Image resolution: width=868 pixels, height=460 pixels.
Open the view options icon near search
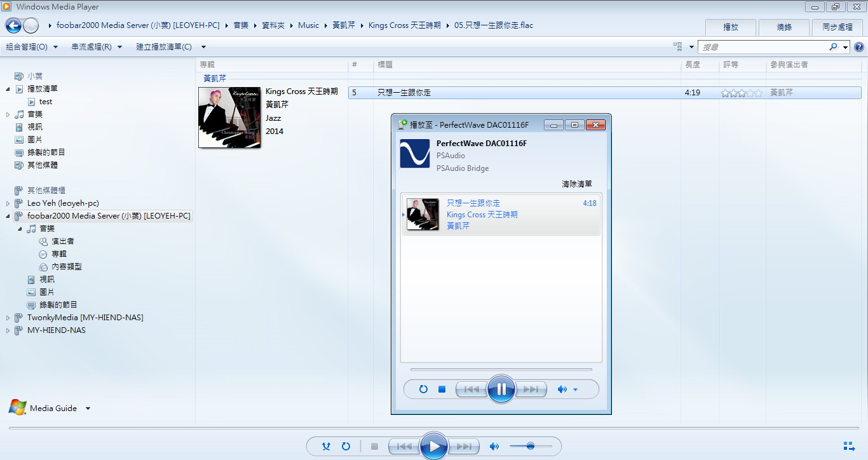click(678, 47)
